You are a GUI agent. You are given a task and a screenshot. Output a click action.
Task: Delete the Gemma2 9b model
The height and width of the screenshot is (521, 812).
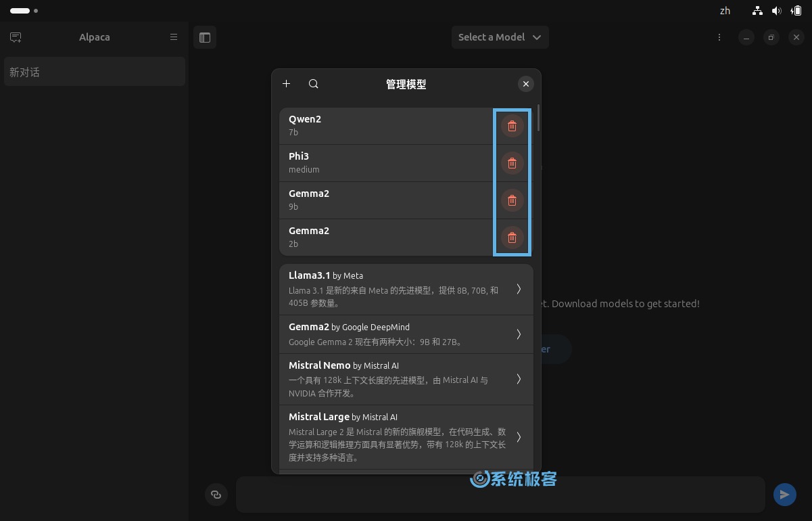click(x=512, y=200)
